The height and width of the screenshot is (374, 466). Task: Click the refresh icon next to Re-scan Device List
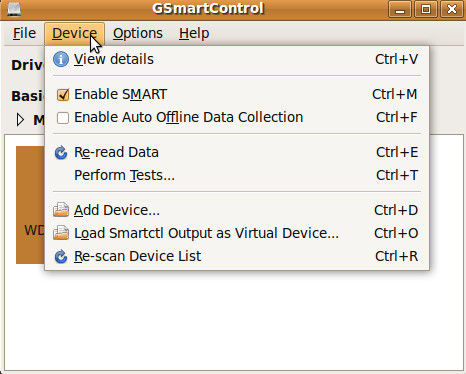click(61, 256)
